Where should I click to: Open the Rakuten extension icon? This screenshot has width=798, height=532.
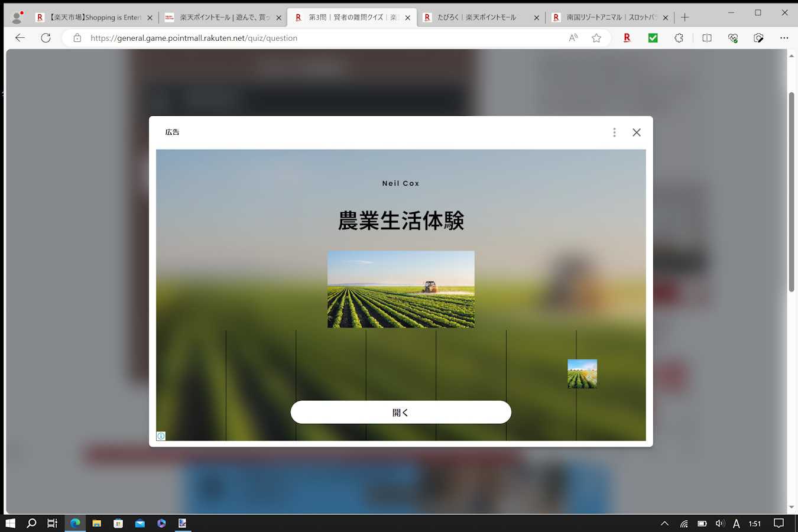pyautogui.click(x=627, y=38)
